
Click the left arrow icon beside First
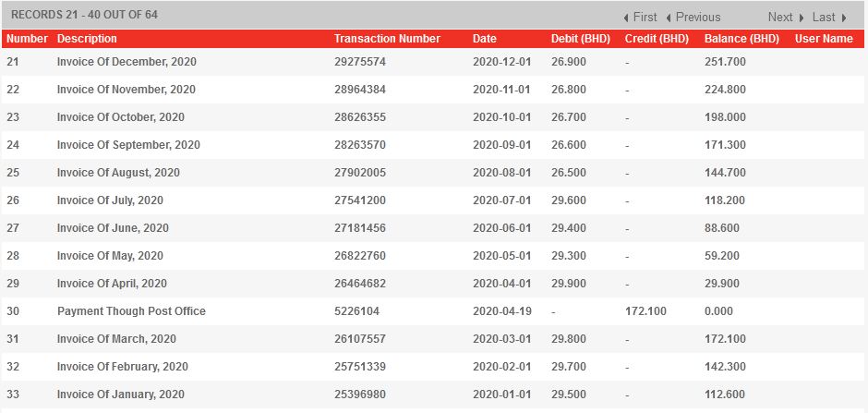coord(627,18)
